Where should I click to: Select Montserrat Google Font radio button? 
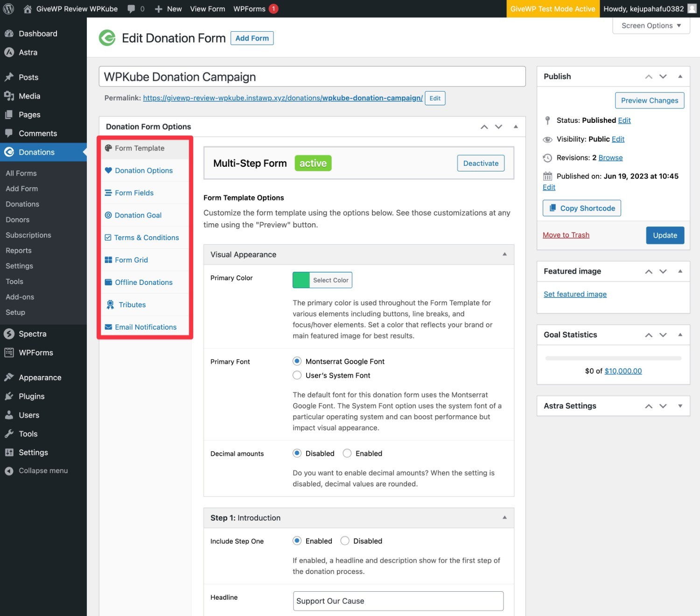pos(297,361)
